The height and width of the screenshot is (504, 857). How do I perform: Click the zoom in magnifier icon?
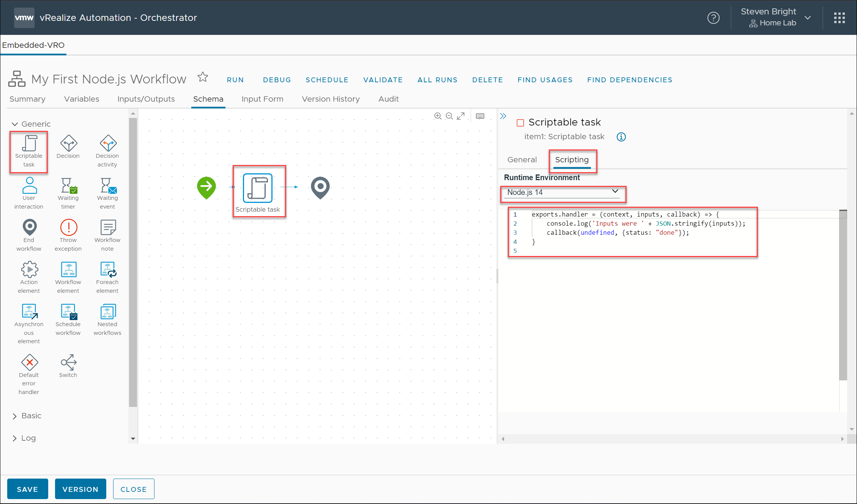[438, 116]
